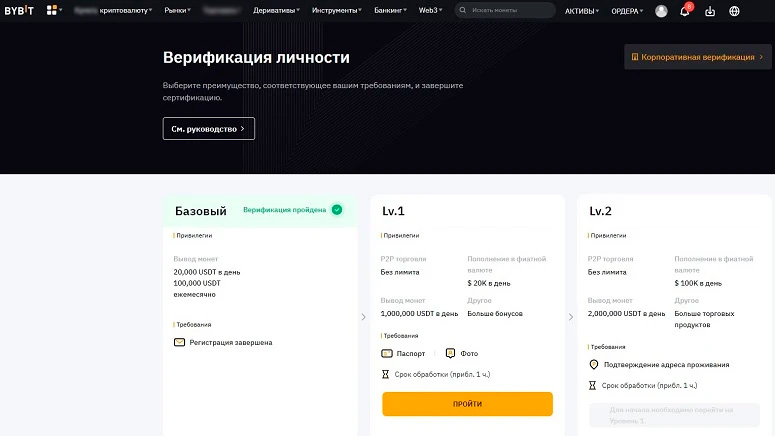Click the Lv.1 card heading
Viewport: 775px width, 436px height.
(x=393, y=211)
